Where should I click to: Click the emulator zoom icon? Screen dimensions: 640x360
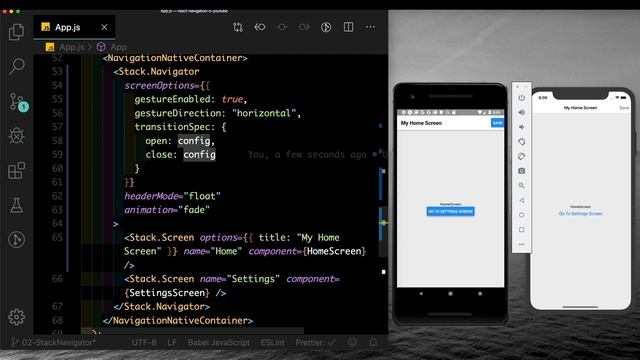522,186
